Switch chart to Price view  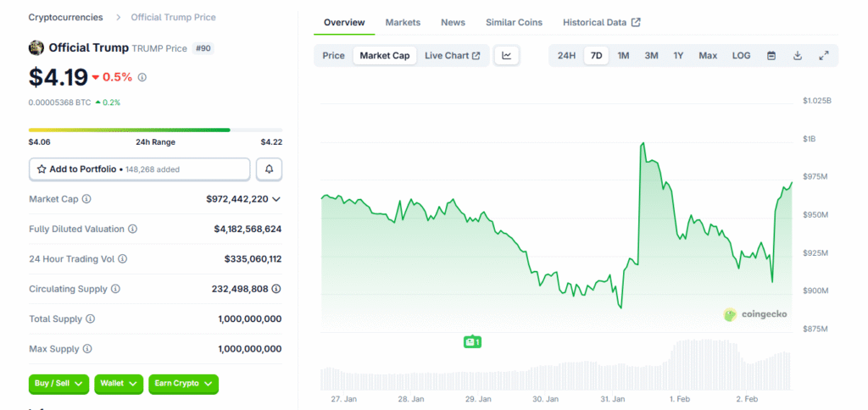tap(333, 56)
